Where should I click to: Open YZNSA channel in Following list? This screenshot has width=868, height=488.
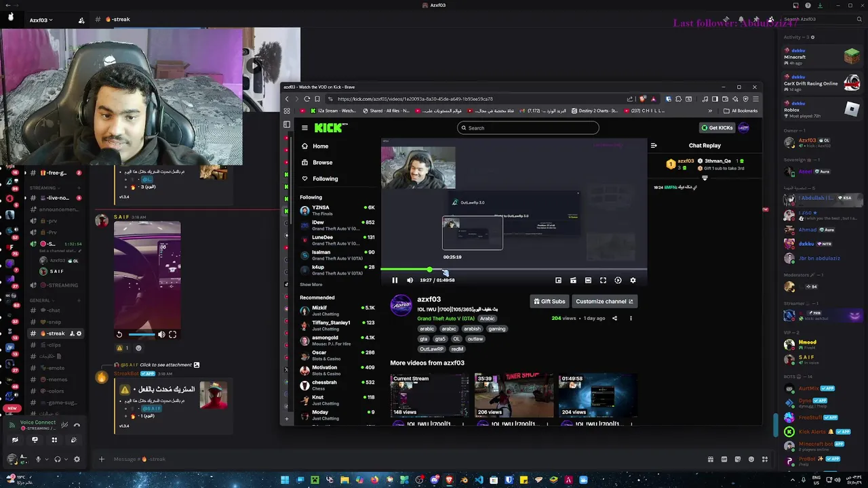point(337,210)
